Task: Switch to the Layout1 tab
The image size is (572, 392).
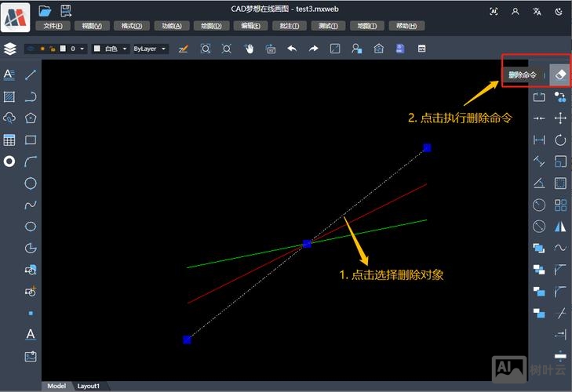Action: pyautogui.click(x=88, y=386)
